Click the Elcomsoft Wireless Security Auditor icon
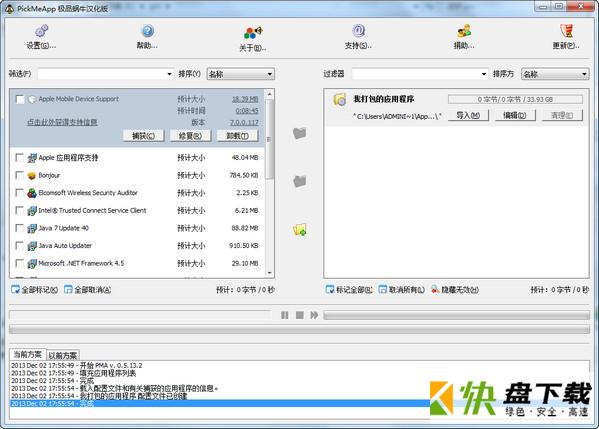This screenshot has width=599, height=429. 32,193
